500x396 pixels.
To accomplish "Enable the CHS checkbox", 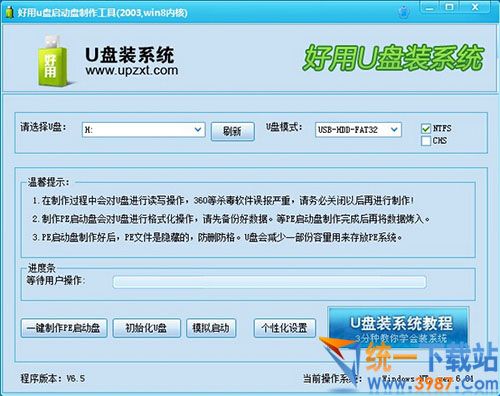I will coord(426,141).
